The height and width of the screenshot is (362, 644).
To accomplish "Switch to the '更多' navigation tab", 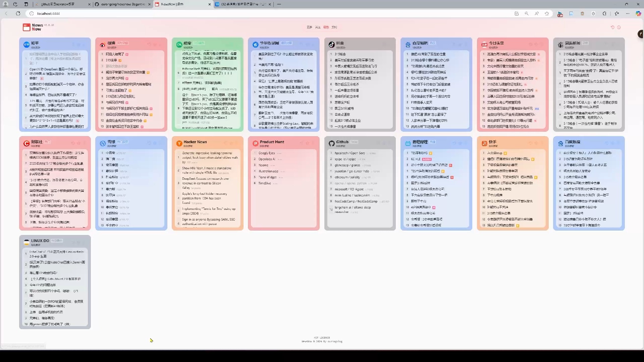I will [309, 27].
